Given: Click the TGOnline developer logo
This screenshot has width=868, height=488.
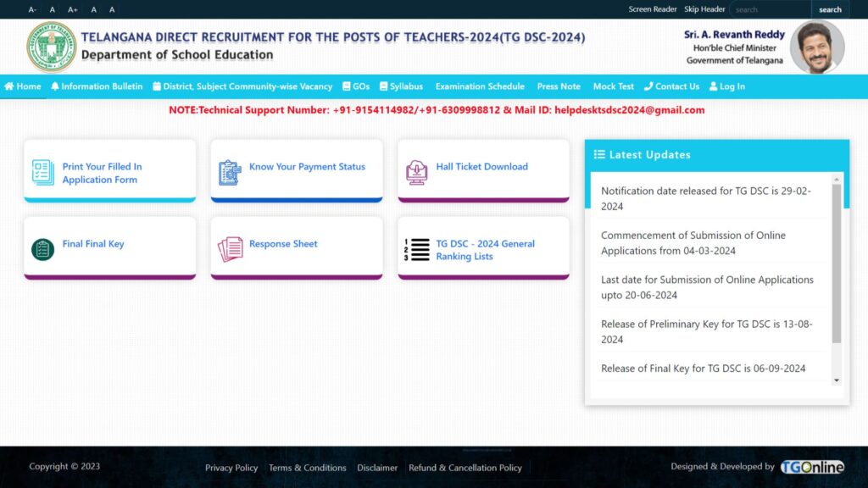Looking at the screenshot, I should pyautogui.click(x=812, y=467).
